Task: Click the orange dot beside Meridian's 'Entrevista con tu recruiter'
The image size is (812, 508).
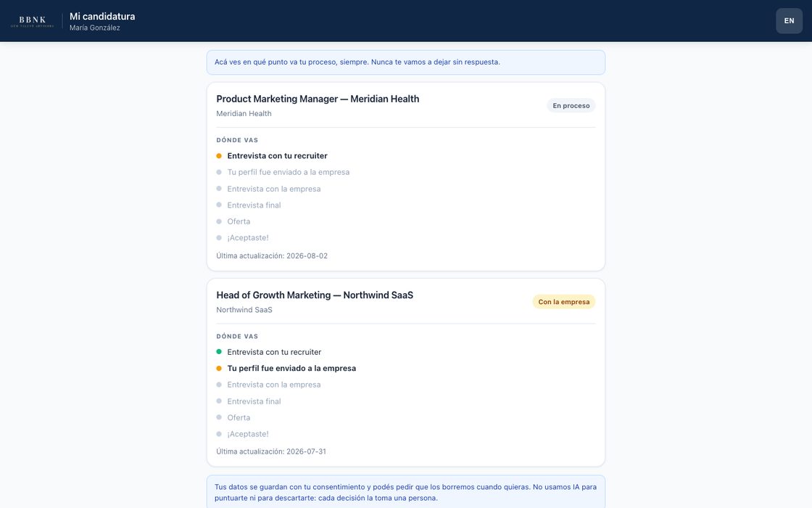Action: pyautogui.click(x=219, y=156)
